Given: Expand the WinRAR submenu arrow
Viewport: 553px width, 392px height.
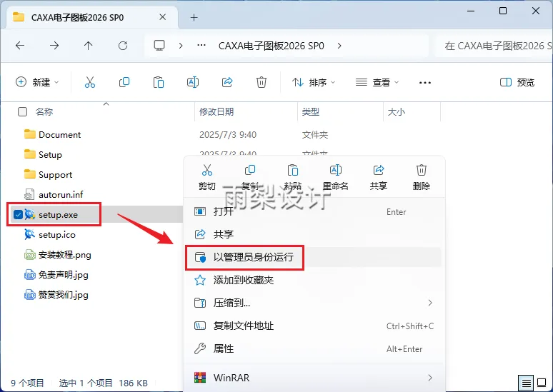Looking at the screenshot, I should pyautogui.click(x=430, y=378).
